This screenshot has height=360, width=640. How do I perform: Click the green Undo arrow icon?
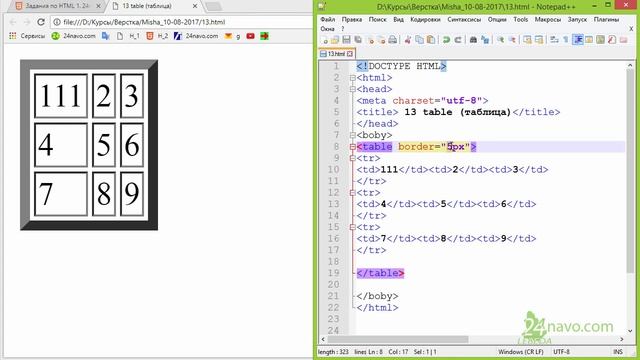446,40
